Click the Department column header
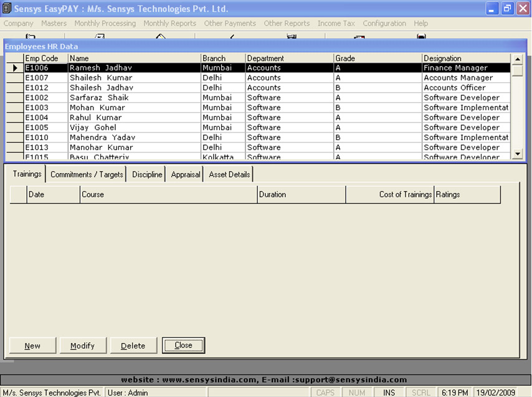This screenshot has height=397, width=532. tap(290, 58)
